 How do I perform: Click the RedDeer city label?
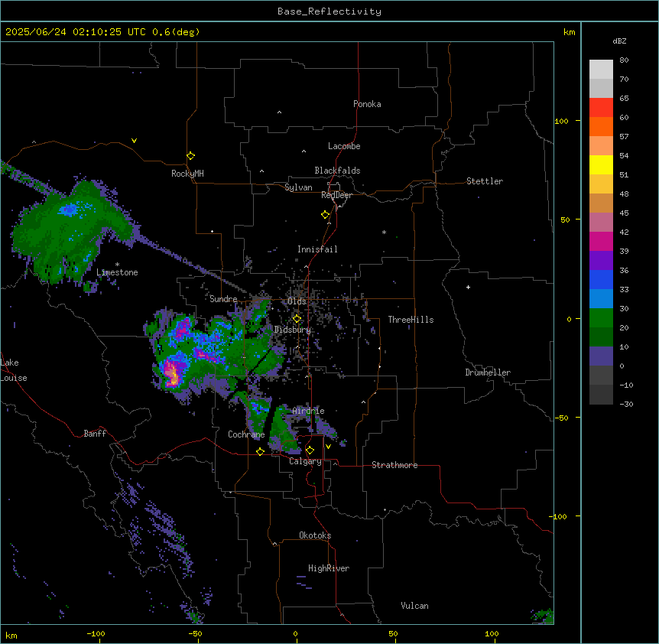(x=336, y=195)
